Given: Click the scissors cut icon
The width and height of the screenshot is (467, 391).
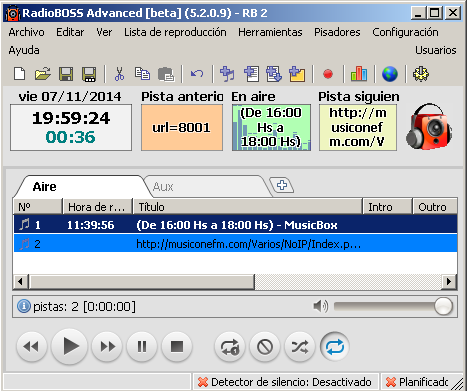Looking at the screenshot, I should pos(119,74).
